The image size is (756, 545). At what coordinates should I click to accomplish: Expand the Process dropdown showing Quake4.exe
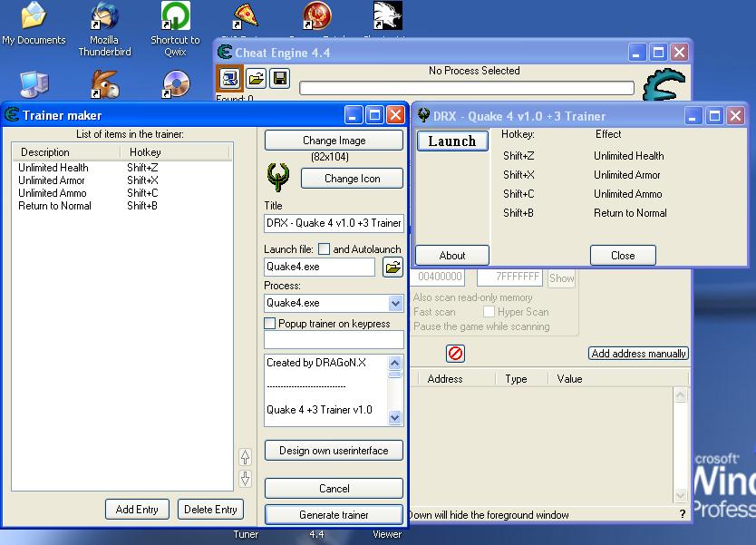[x=395, y=303]
